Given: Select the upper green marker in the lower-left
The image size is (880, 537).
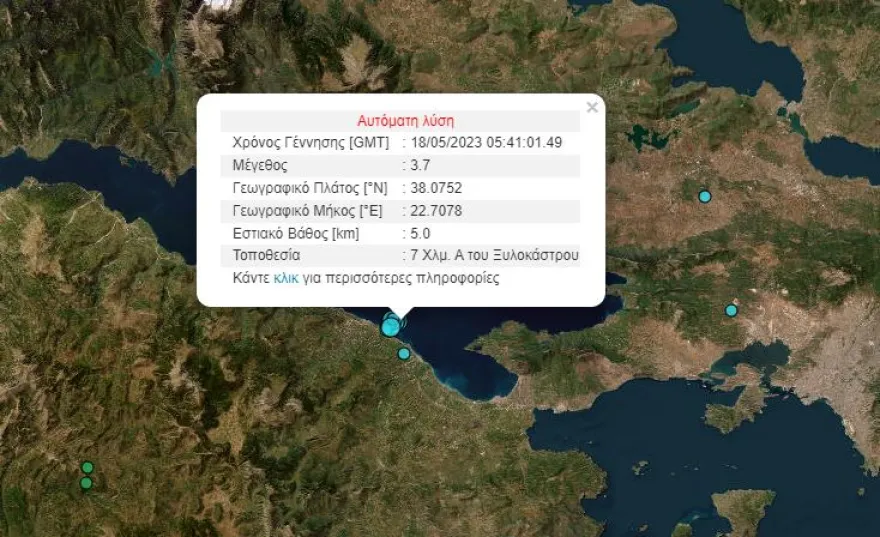Looking at the screenshot, I should click(87, 467).
